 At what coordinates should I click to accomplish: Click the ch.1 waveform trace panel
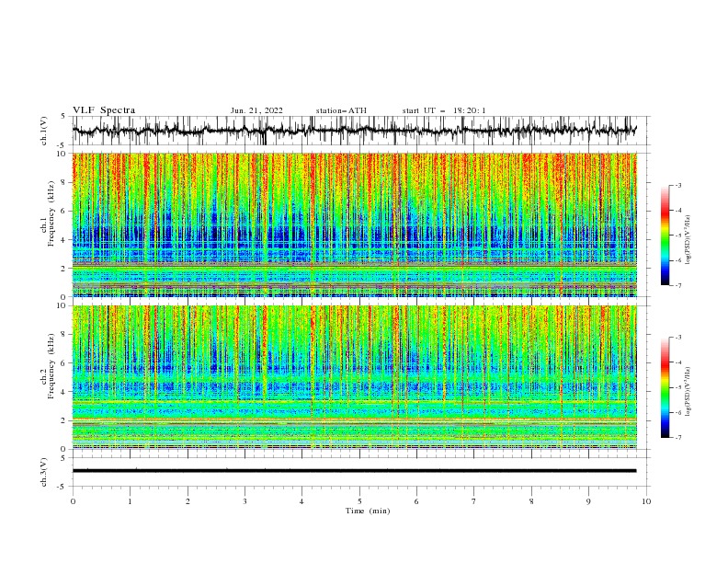pyautogui.click(x=360, y=131)
